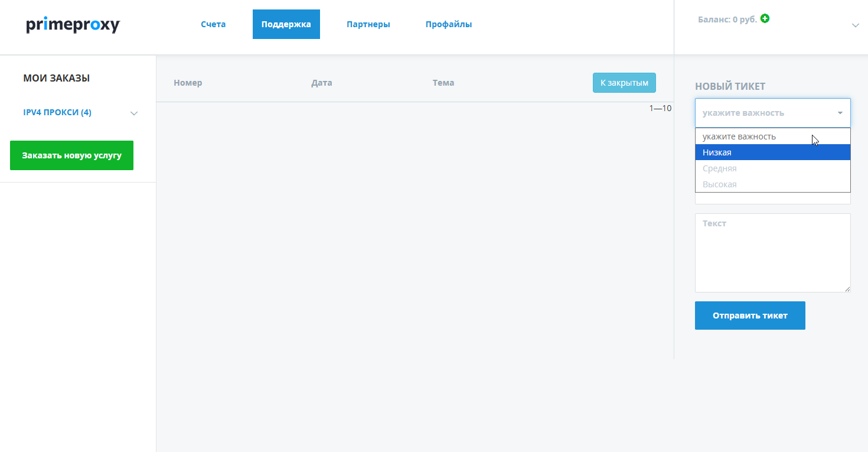Image resolution: width=868 pixels, height=452 pixels.
Task: Expand the account menu chevron at top right
Action: (856, 25)
